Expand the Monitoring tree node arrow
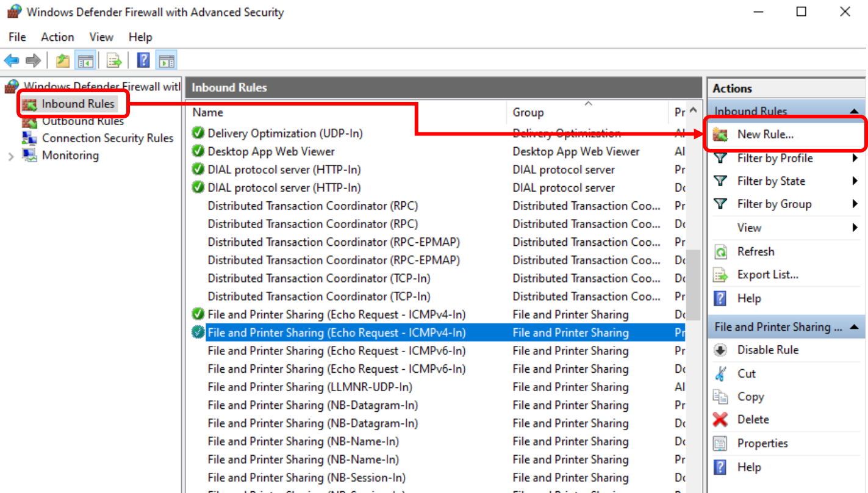The width and height of the screenshot is (868, 493). pos(11,156)
